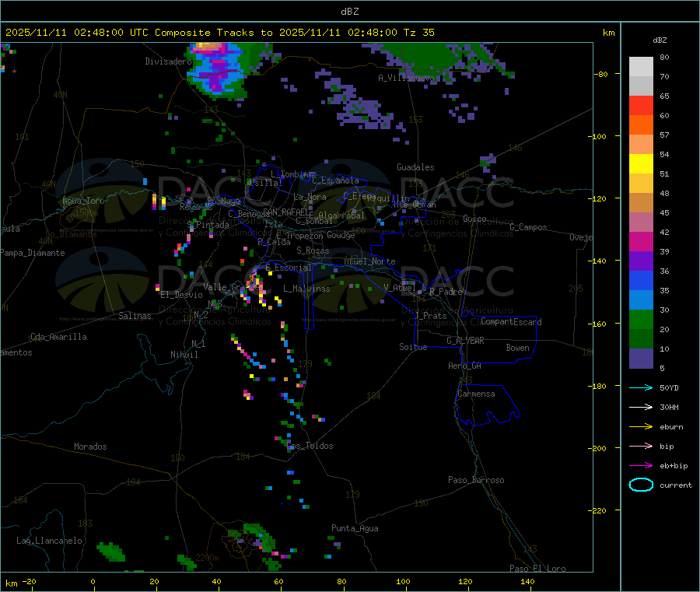This screenshot has width=700, height=592.
Task: Click the 'Tz 35' threshold text
Action: click(x=418, y=33)
